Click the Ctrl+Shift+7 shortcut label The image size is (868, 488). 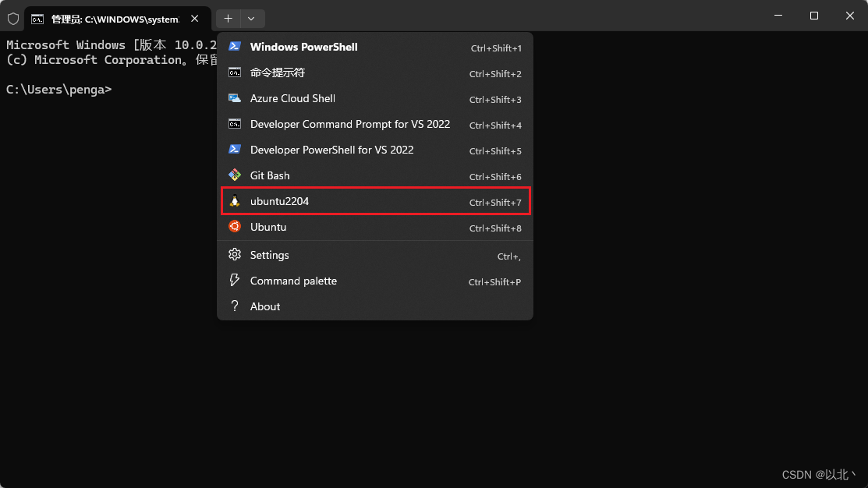tap(495, 203)
